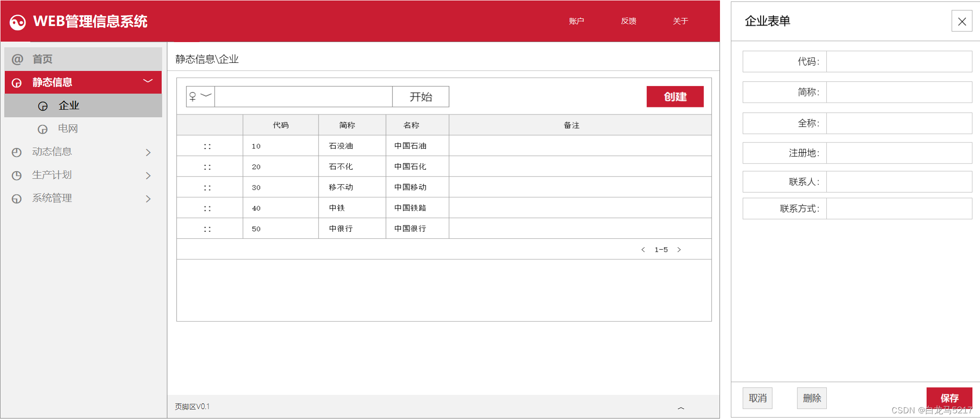Select 企业 in the sidebar
980x419 pixels.
point(83,105)
